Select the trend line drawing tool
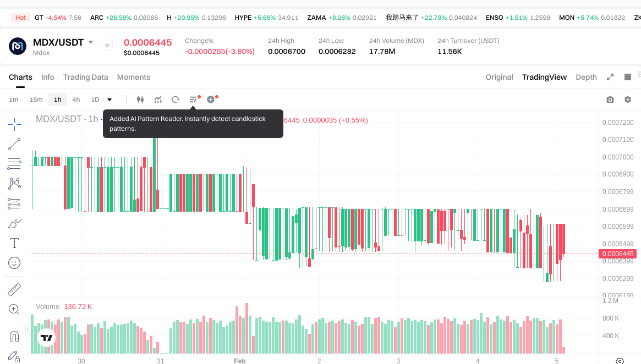The height and width of the screenshot is (364, 641). [x=14, y=145]
